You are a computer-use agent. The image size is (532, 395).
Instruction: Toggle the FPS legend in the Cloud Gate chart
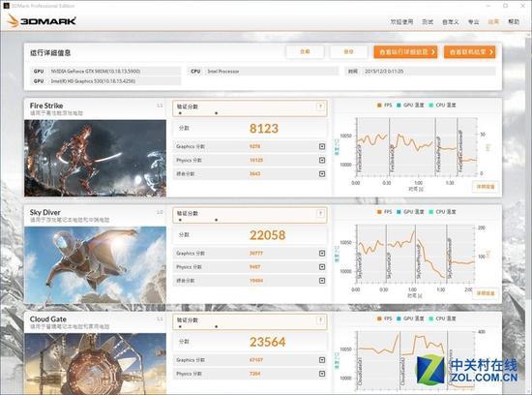click(385, 319)
